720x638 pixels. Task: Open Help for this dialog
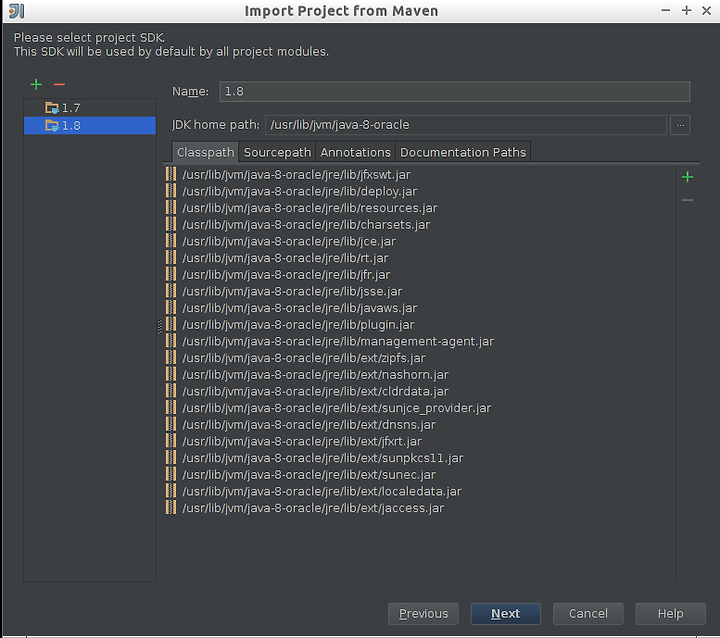tap(670, 614)
